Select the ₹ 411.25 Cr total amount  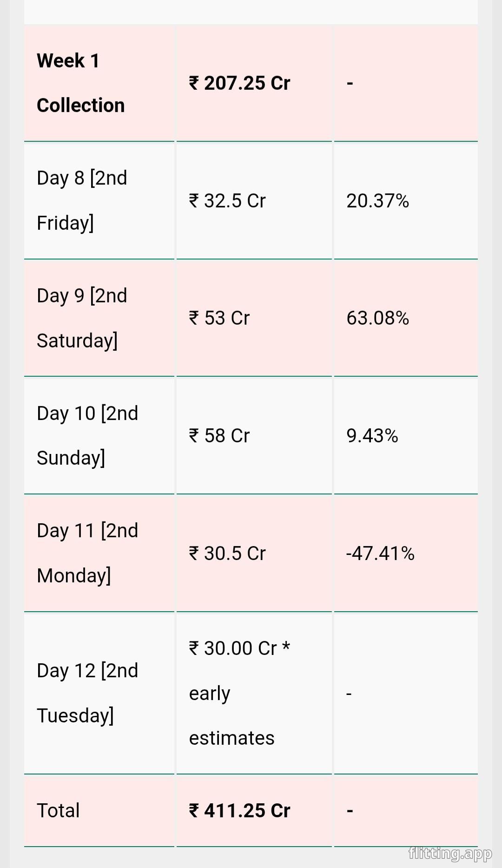pos(239,811)
